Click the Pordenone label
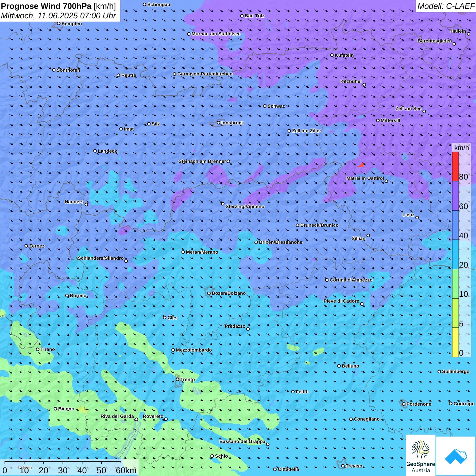Image resolution: width=476 pixels, height=476 pixels. (419, 404)
